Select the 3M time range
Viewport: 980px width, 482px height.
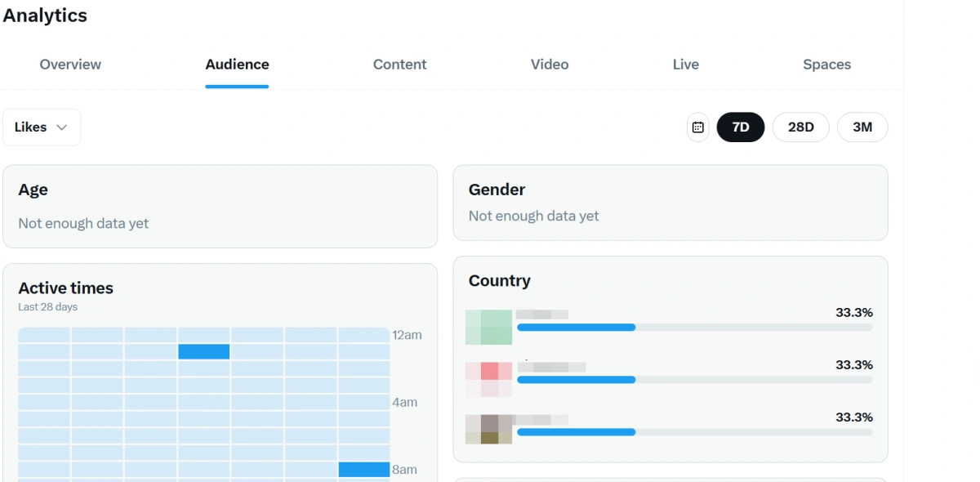tap(862, 127)
